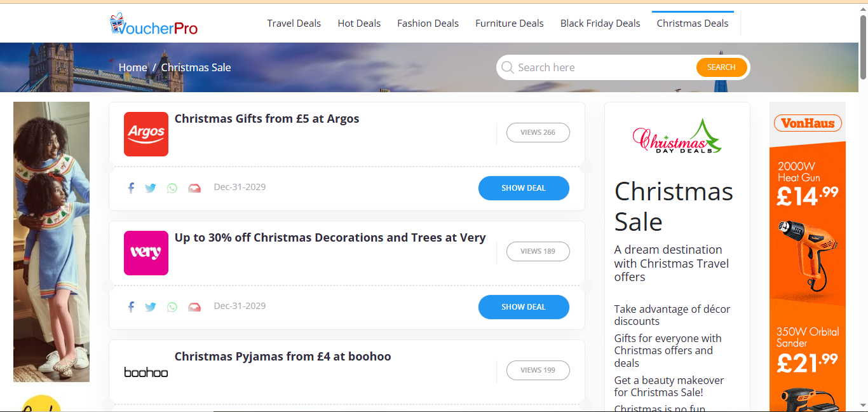Share the Argos deal by email
This screenshot has height=412, width=868.
(x=194, y=188)
